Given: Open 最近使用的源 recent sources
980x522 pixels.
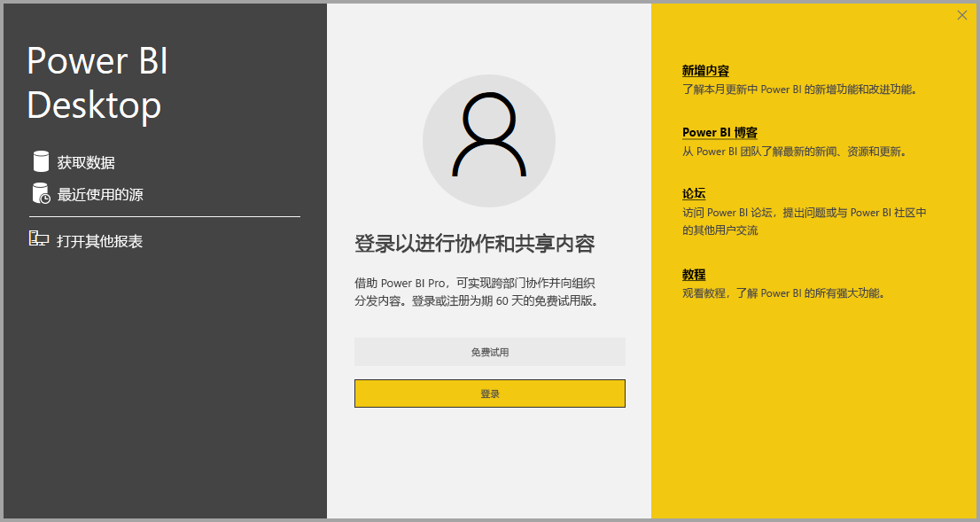Looking at the screenshot, I should (100, 194).
